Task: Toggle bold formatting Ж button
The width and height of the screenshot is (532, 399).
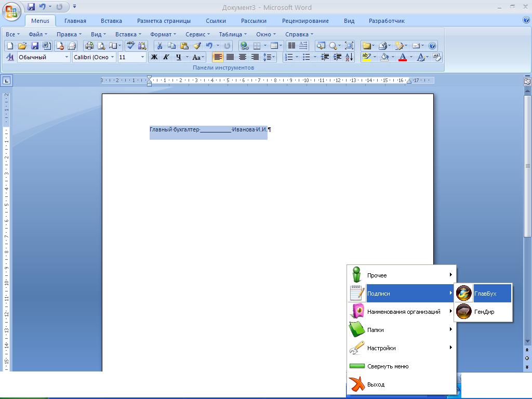Action: [x=154, y=57]
